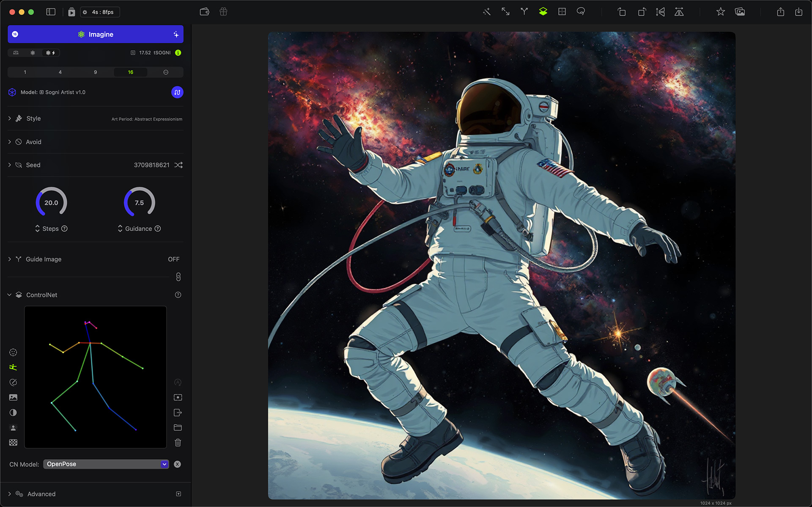Delete the ControlNet image with trash icon

pyautogui.click(x=178, y=443)
